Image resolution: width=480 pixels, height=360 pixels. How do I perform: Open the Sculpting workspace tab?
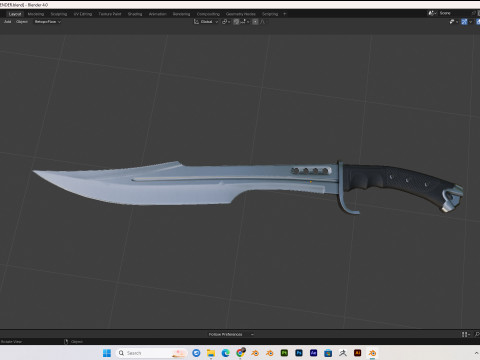[x=59, y=14]
